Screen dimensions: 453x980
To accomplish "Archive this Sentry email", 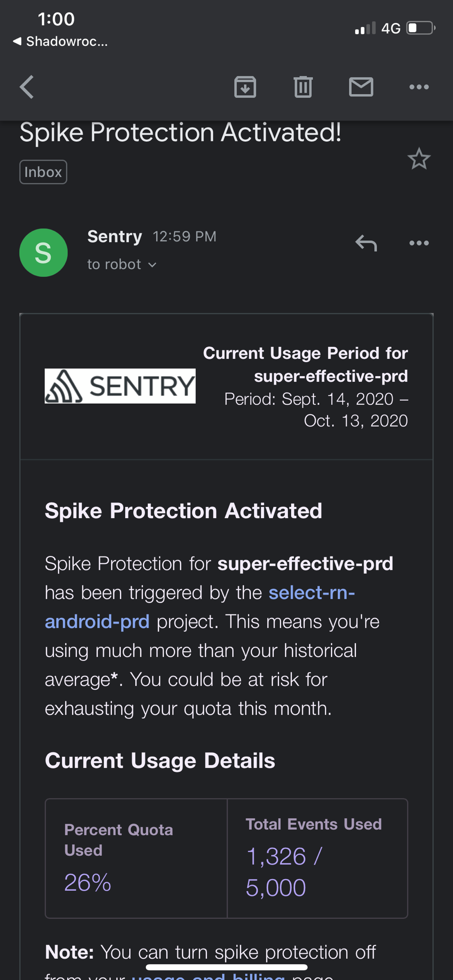I will tap(245, 87).
